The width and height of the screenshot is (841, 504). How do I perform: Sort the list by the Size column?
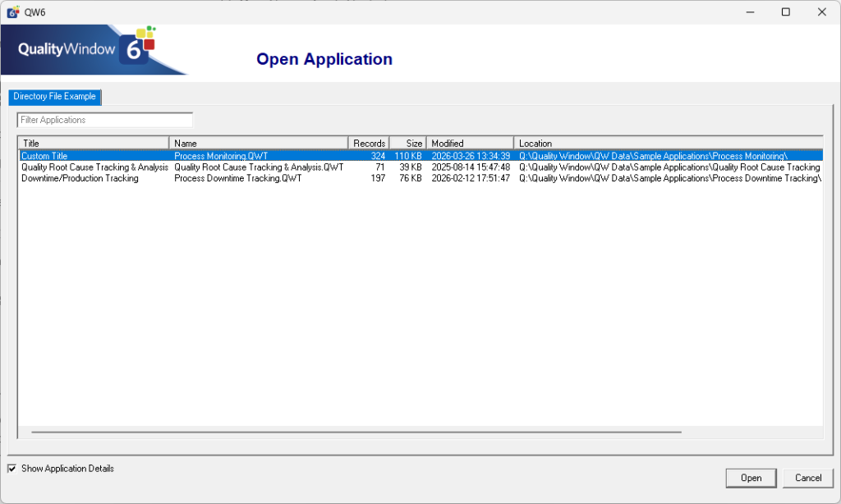click(408, 143)
